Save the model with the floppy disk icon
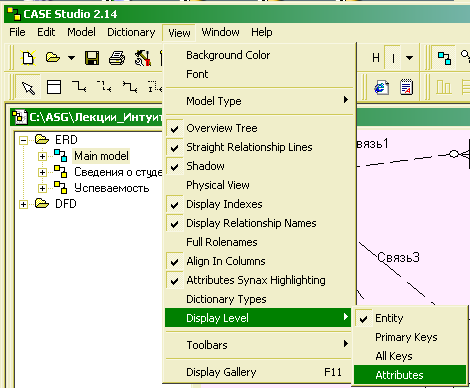This screenshot has width=470, height=388. click(x=92, y=58)
